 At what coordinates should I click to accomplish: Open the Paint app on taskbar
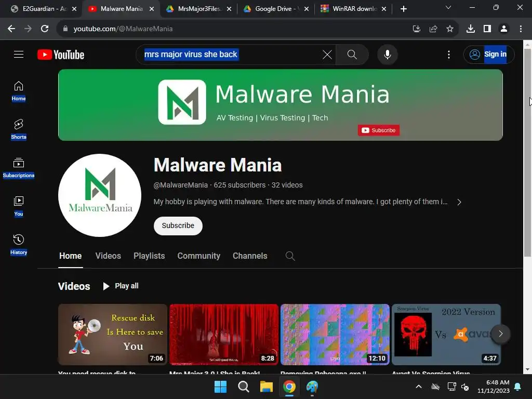point(312,387)
